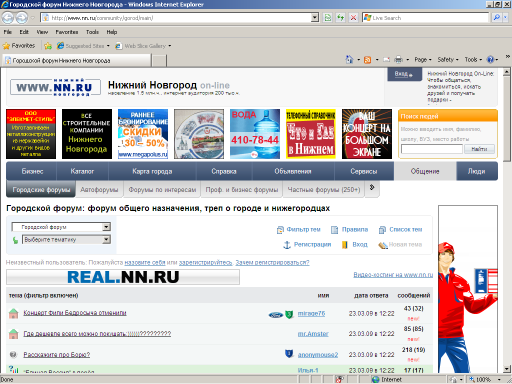
Task: Click the Print icon in command bar
Action: coord(398,60)
